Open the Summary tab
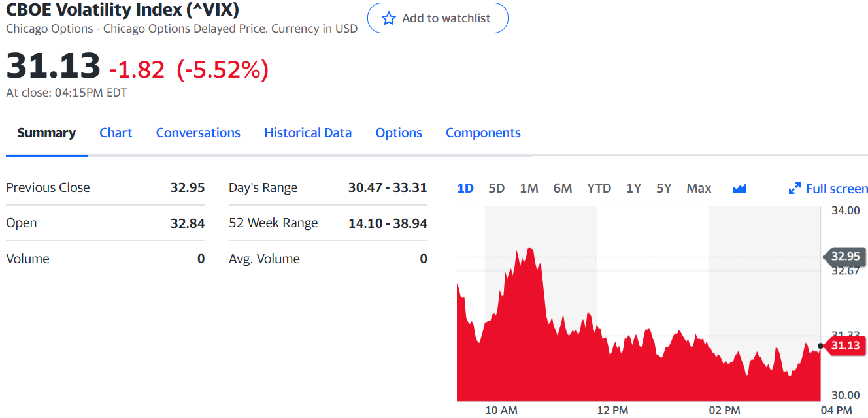The image size is (868, 418). pyautogui.click(x=46, y=133)
